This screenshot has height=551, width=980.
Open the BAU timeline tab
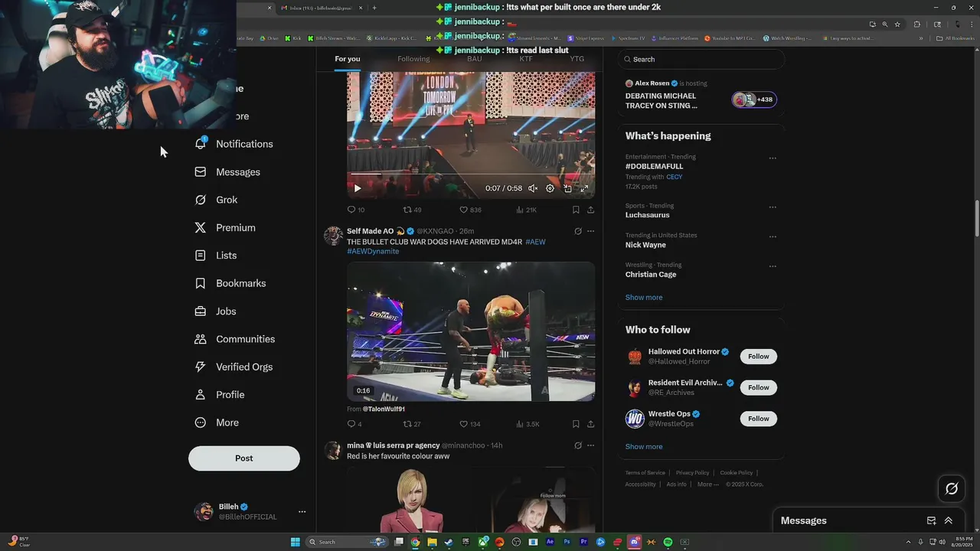(475, 59)
